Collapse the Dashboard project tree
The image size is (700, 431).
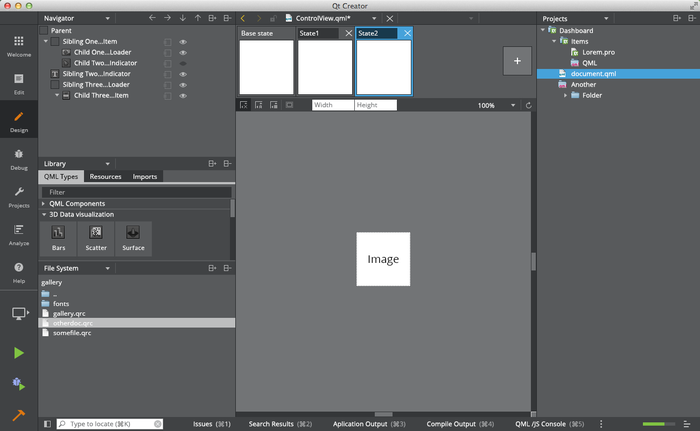[x=543, y=30]
